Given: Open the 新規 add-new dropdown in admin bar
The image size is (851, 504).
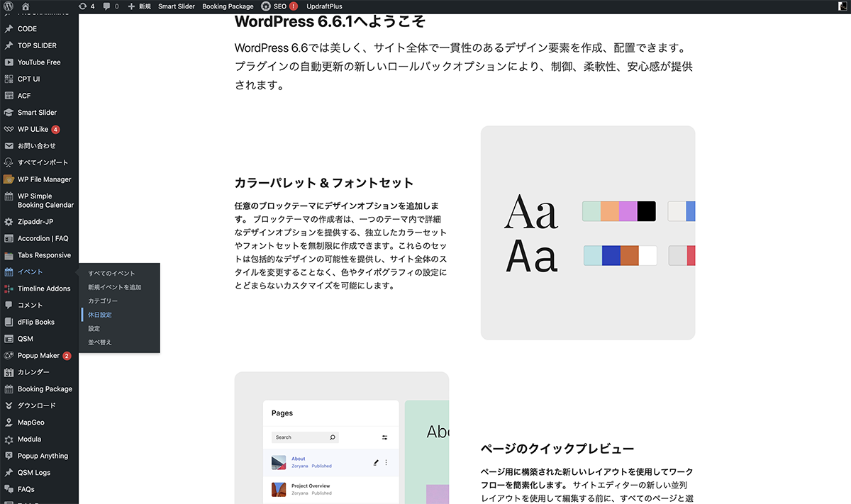Looking at the screenshot, I should (140, 6).
